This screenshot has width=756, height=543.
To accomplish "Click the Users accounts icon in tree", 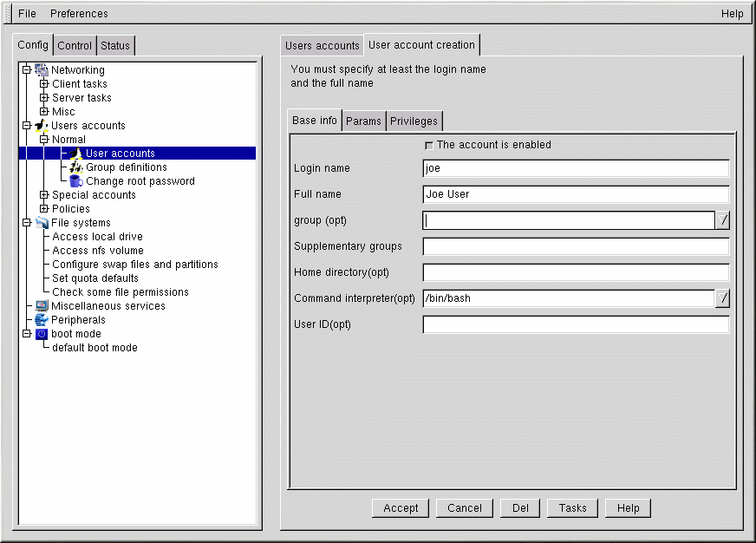I will 42,126.
